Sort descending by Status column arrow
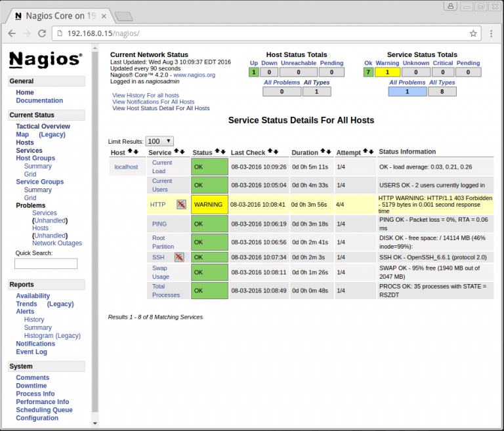The image size is (504, 431). [x=224, y=152]
